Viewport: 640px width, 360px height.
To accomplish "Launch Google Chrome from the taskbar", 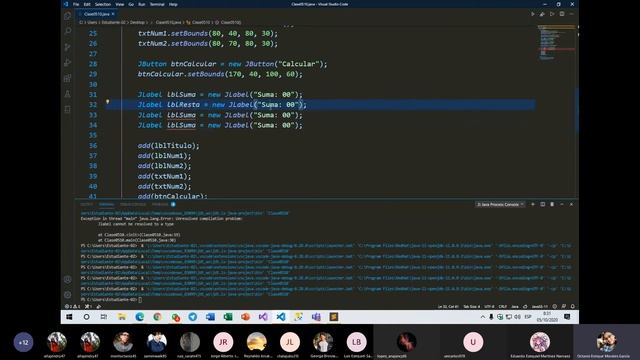I will [x=158, y=317].
